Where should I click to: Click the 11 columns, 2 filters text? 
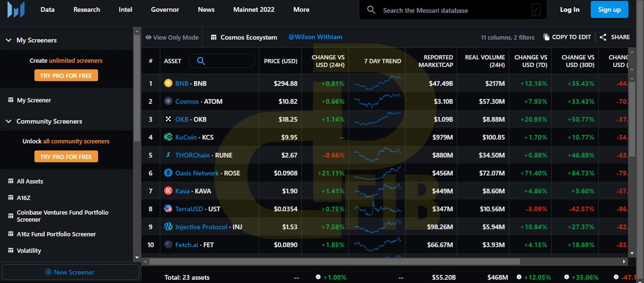point(508,37)
